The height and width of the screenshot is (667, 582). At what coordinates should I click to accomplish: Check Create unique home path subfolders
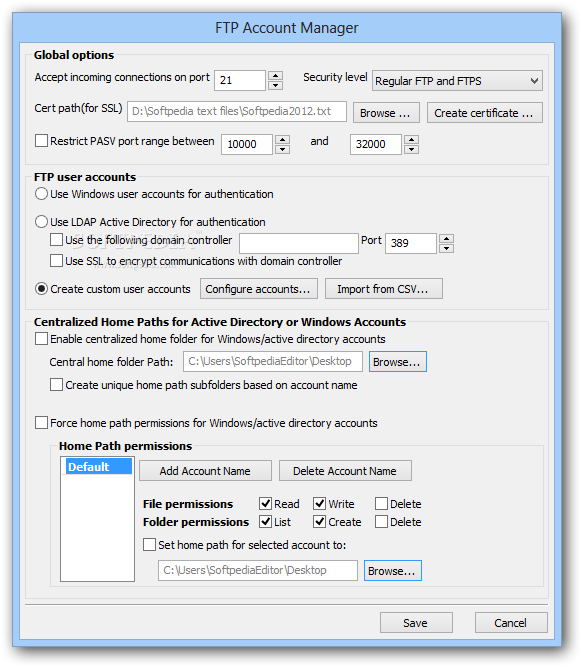[x=56, y=385]
